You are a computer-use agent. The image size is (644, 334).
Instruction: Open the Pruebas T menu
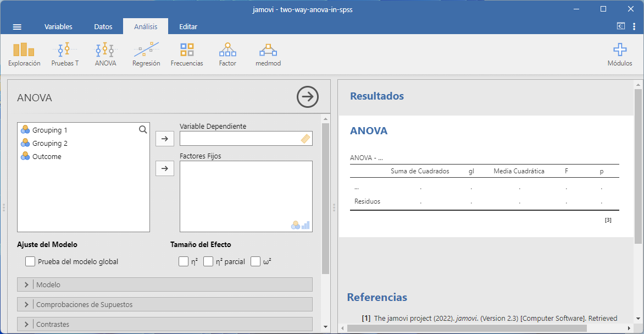[x=65, y=55]
